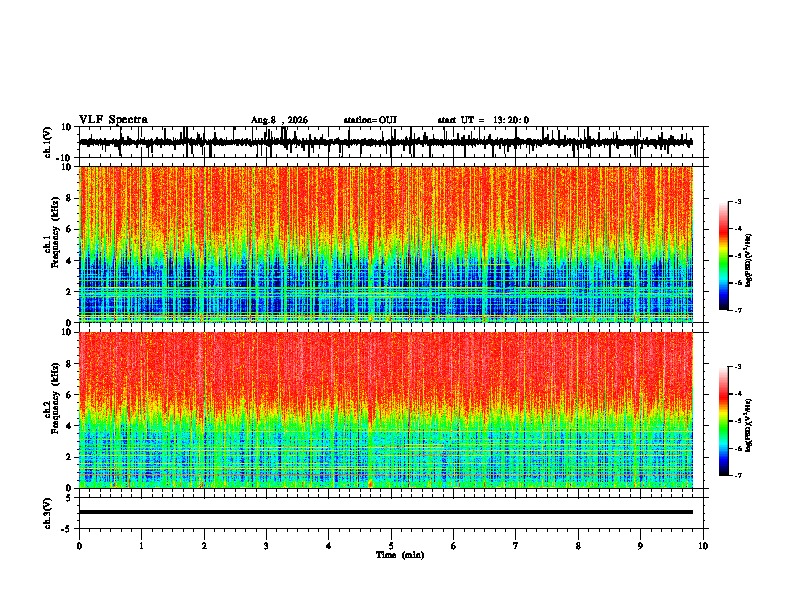The height and width of the screenshot is (612, 792).
Task: Click the "8" tick on ch.1 frequency axis
Action: point(69,198)
